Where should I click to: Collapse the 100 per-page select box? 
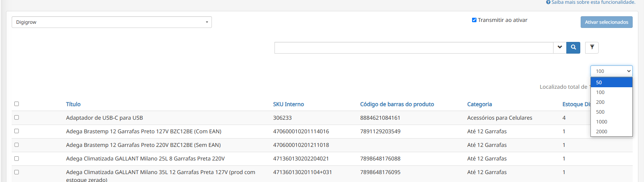[611, 71]
